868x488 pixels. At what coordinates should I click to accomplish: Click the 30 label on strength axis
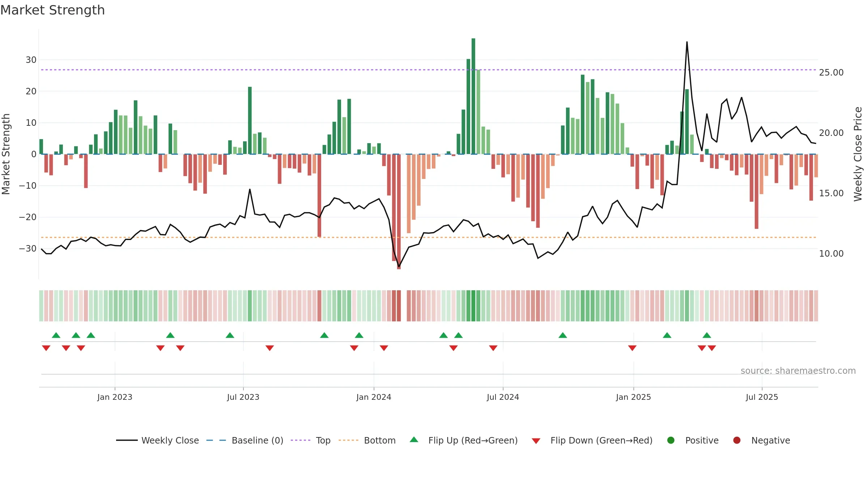[31, 60]
